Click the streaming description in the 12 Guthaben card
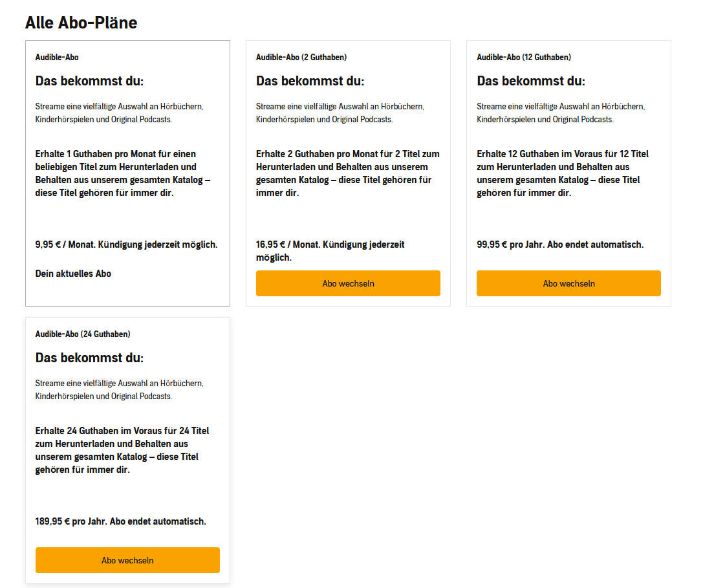Viewport: 703px width, 588px height. point(561,113)
